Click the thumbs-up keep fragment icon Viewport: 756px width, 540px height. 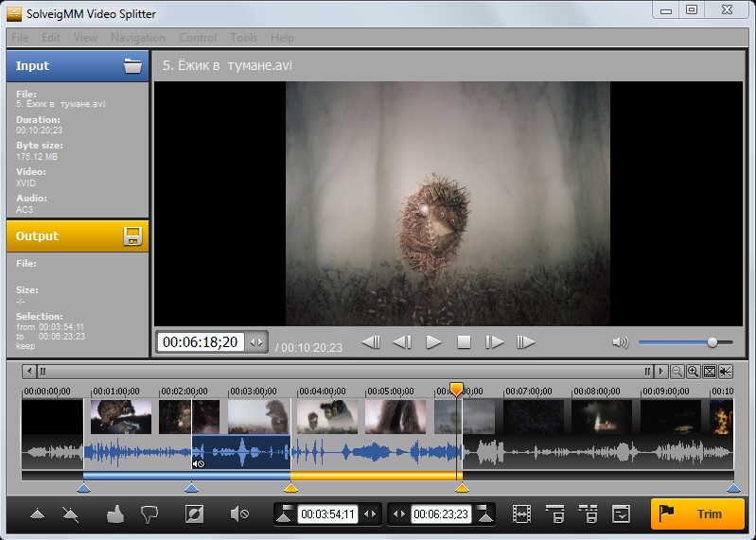tap(114, 514)
